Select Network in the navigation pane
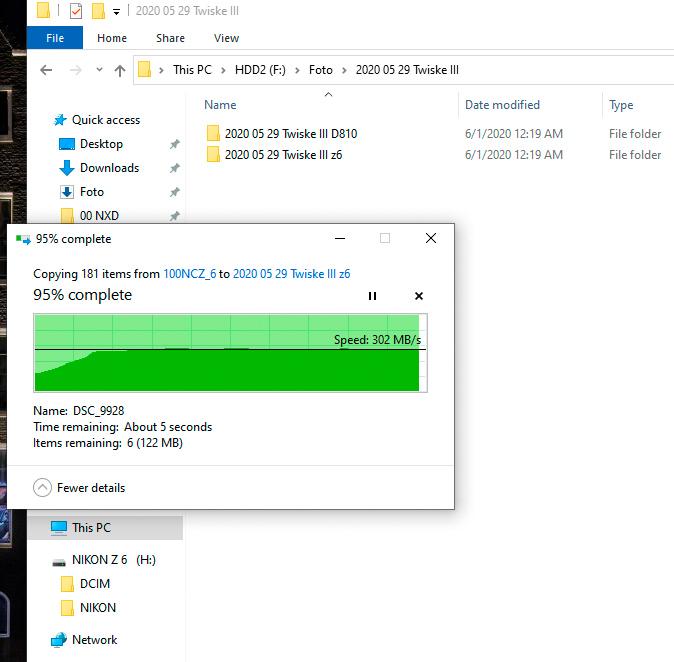 point(95,640)
